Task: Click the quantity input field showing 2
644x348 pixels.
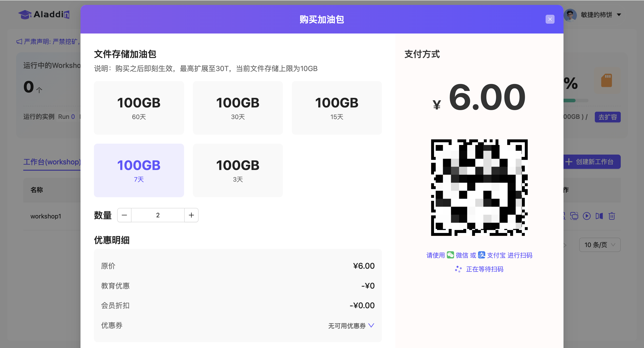Action: 158,215
